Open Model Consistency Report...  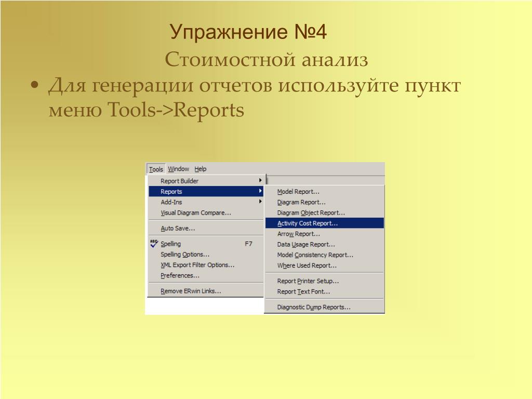(x=325, y=255)
